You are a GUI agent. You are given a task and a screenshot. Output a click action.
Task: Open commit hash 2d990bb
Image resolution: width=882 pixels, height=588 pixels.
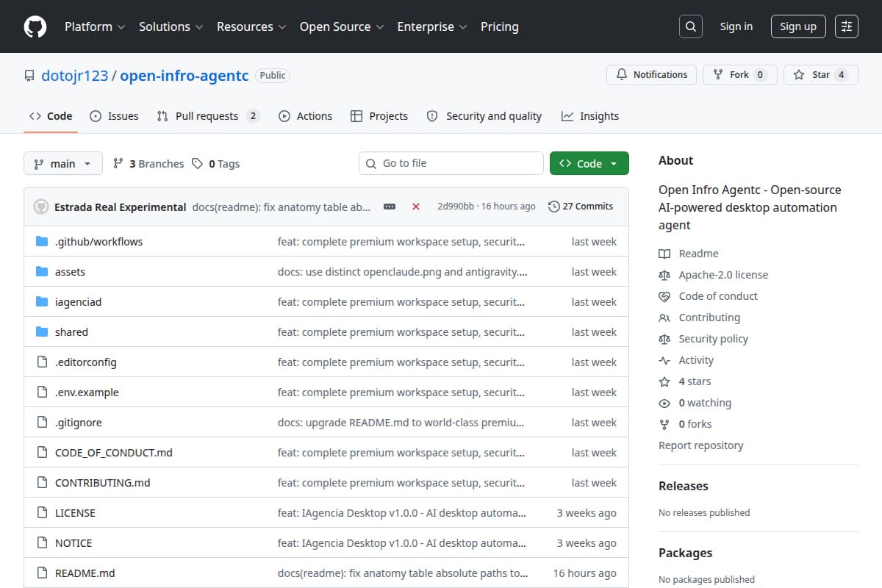coord(456,207)
